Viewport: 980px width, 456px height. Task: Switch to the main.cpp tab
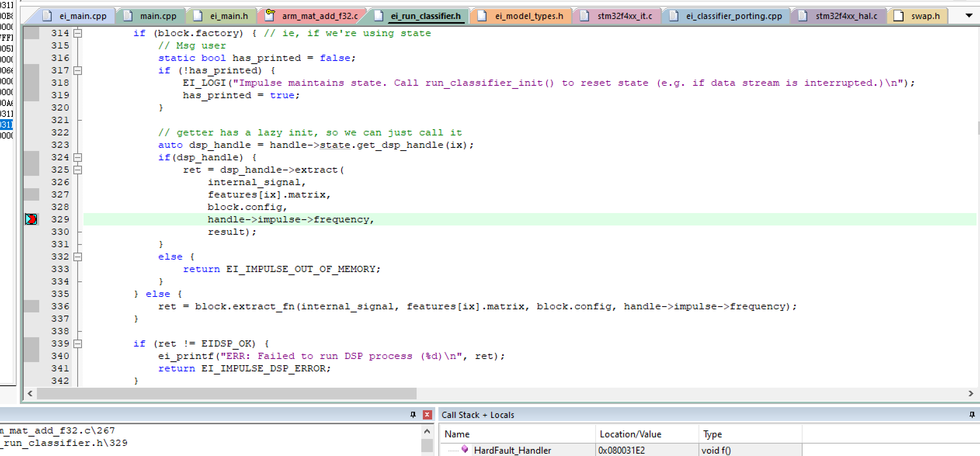tap(158, 16)
